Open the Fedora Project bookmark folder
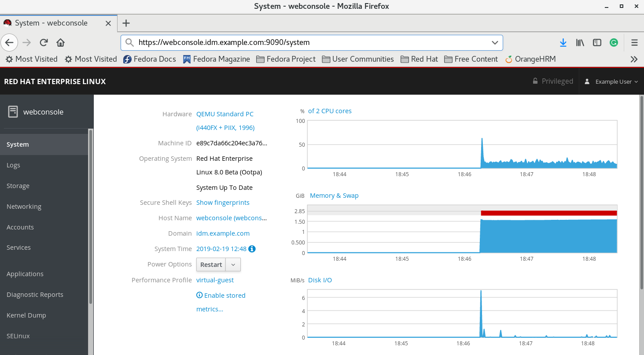 [286, 59]
